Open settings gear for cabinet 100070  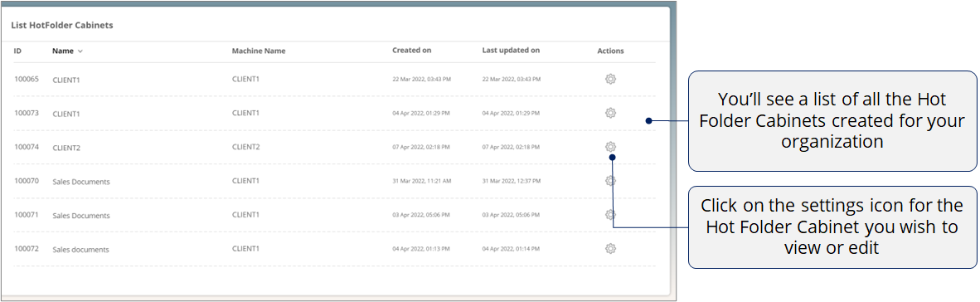click(610, 181)
